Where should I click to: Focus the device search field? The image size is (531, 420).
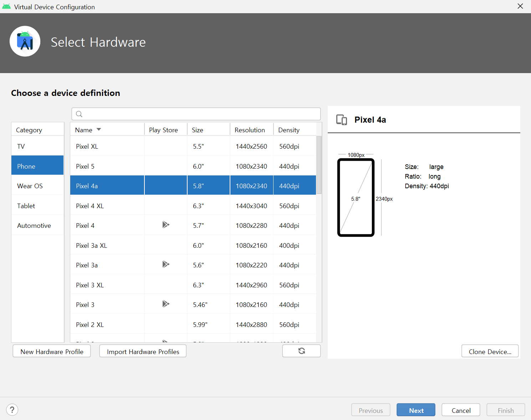(x=196, y=114)
